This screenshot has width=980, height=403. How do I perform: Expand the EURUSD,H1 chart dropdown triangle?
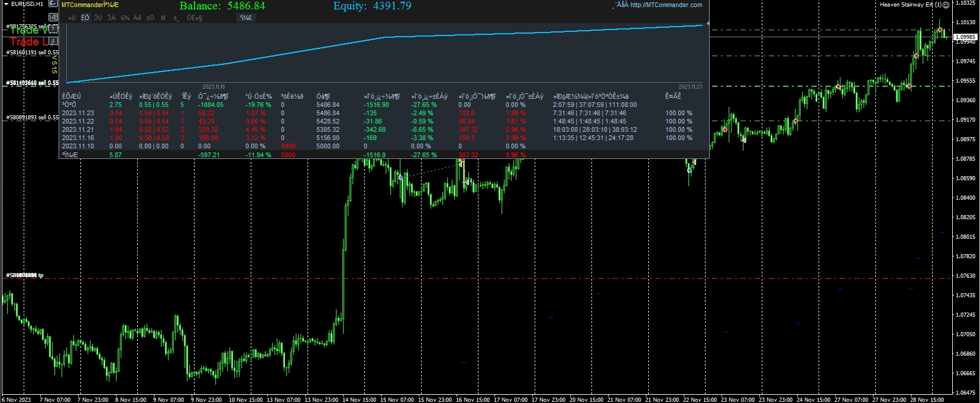(6, 4)
